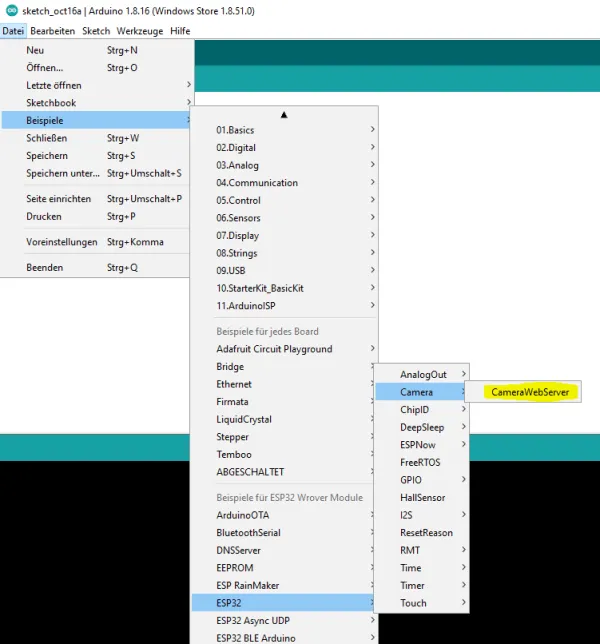
Task: Expand the Sketchbook submenu
Action: (x=51, y=103)
